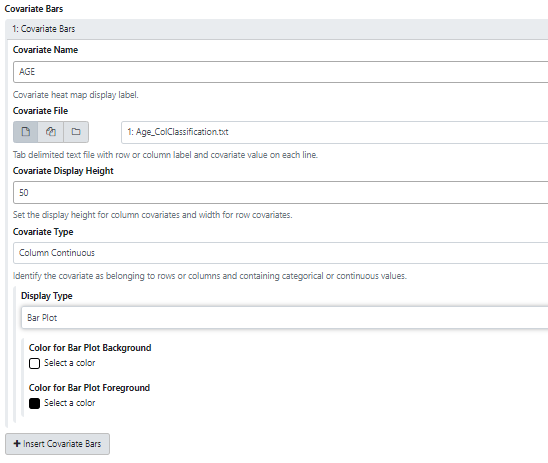Click the Covariate Type label

[x=43, y=232]
